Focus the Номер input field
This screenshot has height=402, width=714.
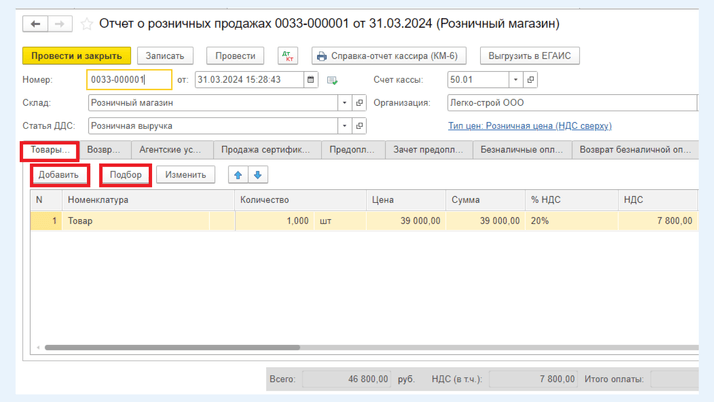(129, 80)
